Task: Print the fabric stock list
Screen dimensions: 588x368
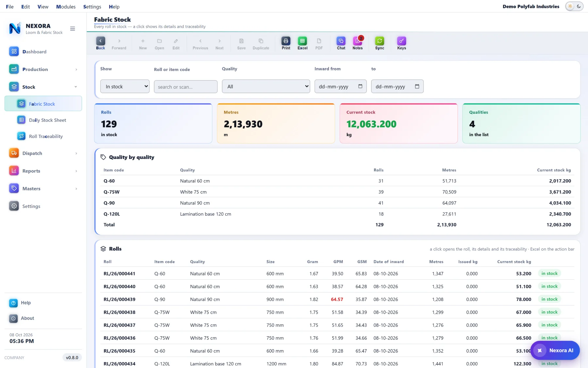Action: (x=286, y=43)
